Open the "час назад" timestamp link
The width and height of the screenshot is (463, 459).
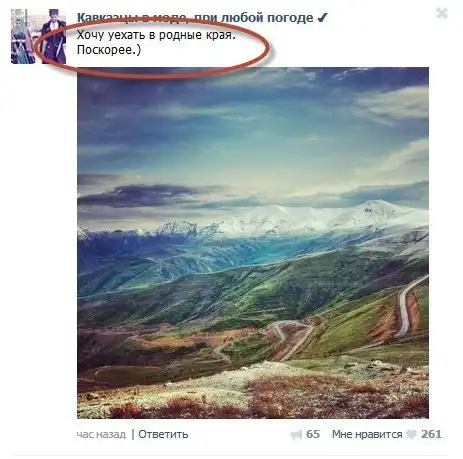point(101,434)
